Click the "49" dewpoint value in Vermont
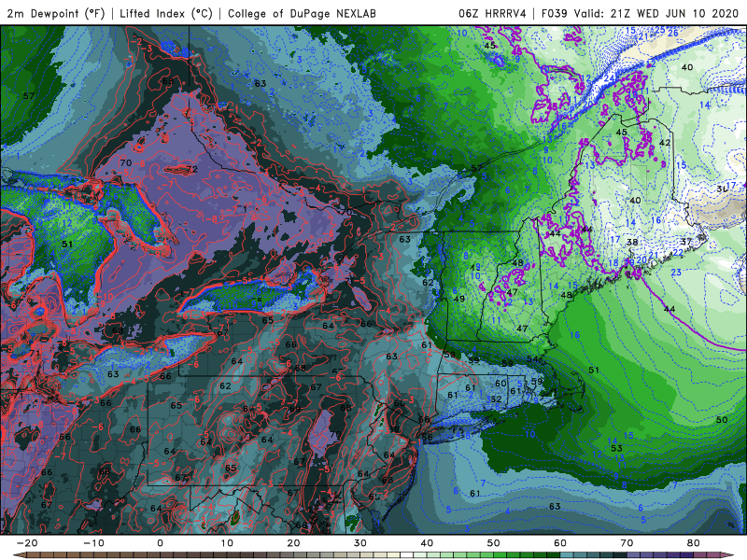The width and height of the screenshot is (747, 560). click(x=459, y=299)
